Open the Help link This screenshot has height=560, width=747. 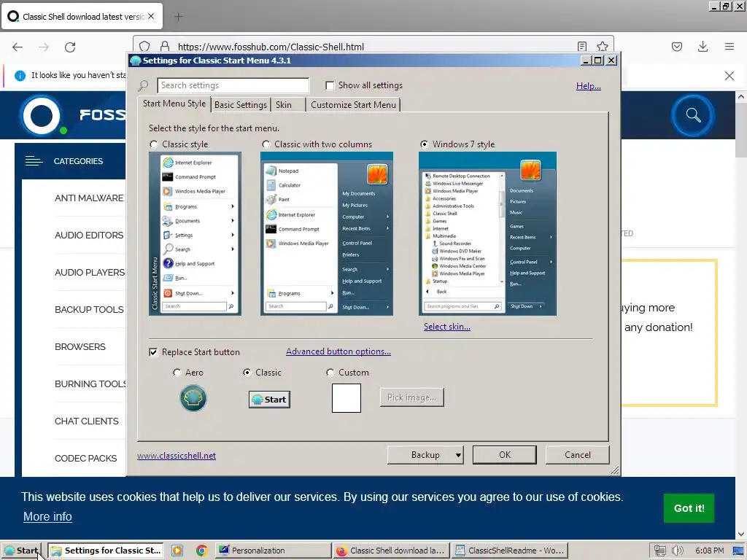[x=589, y=86]
